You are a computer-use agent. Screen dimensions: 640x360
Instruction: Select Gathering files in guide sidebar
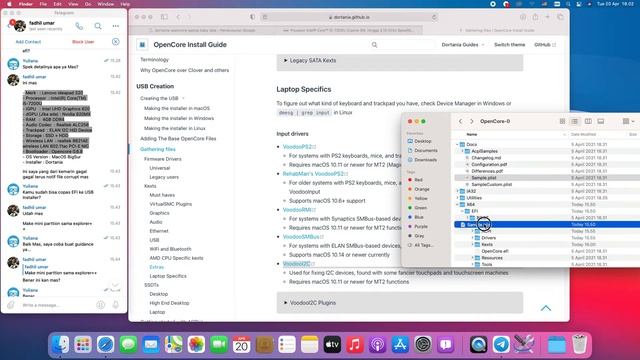[x=158, y=149]
